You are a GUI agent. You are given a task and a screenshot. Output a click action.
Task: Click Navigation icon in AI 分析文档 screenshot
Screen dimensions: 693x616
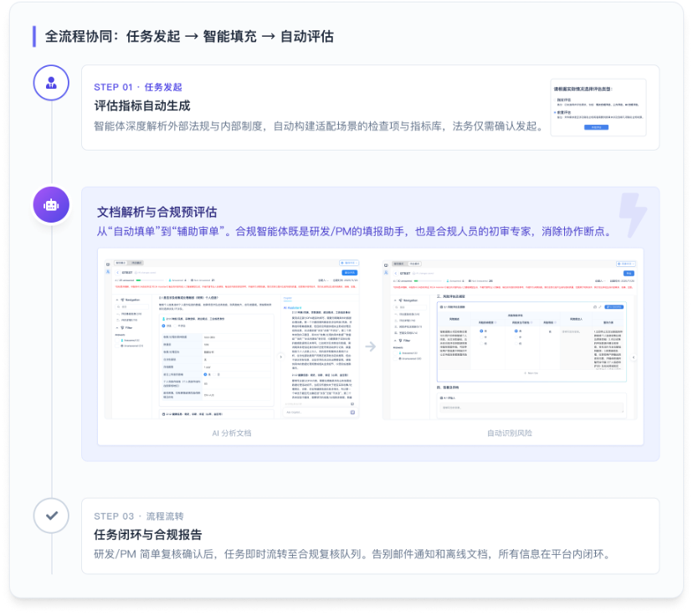click(122, 300)
